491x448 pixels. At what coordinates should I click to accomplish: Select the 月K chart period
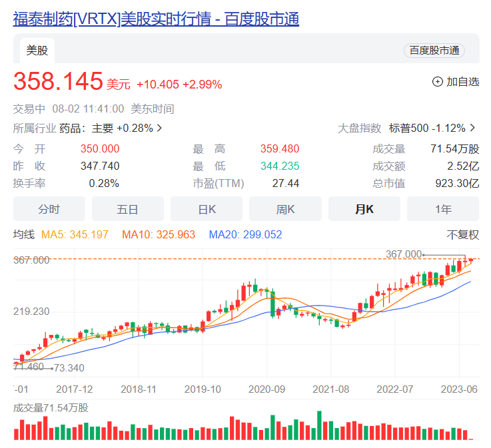pos(364,209)
